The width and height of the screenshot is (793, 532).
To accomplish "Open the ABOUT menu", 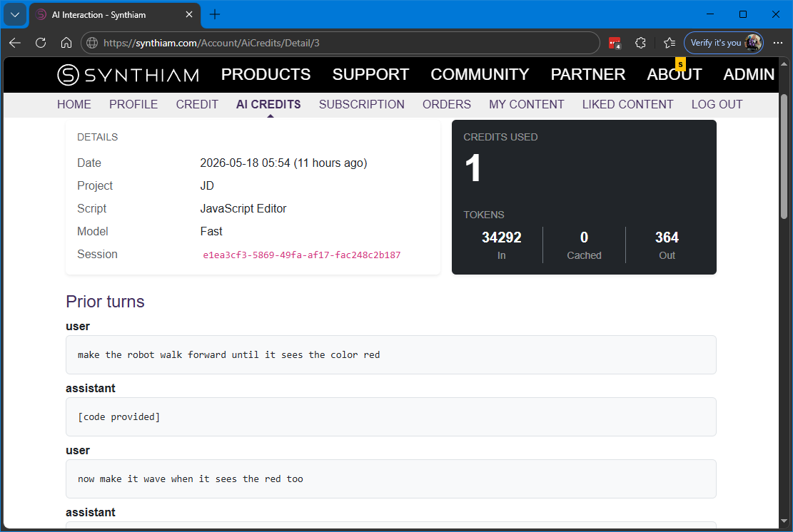I will tap(674, 74).
